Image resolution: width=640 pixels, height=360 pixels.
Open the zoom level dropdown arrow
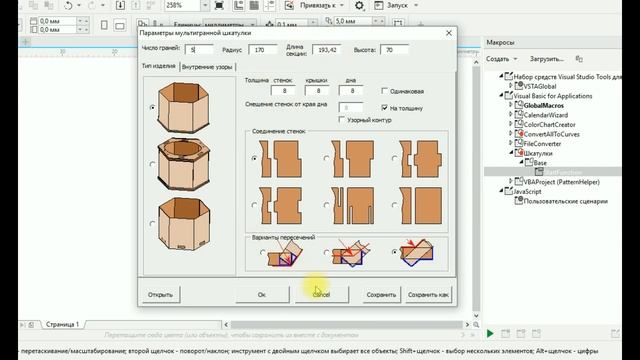pyautogui.click(x=205, y=5)
